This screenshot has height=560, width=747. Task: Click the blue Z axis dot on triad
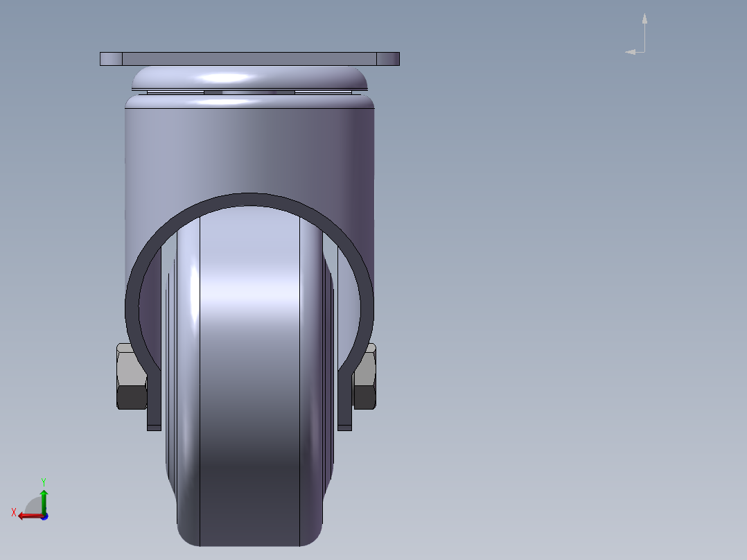pos(45,516)
